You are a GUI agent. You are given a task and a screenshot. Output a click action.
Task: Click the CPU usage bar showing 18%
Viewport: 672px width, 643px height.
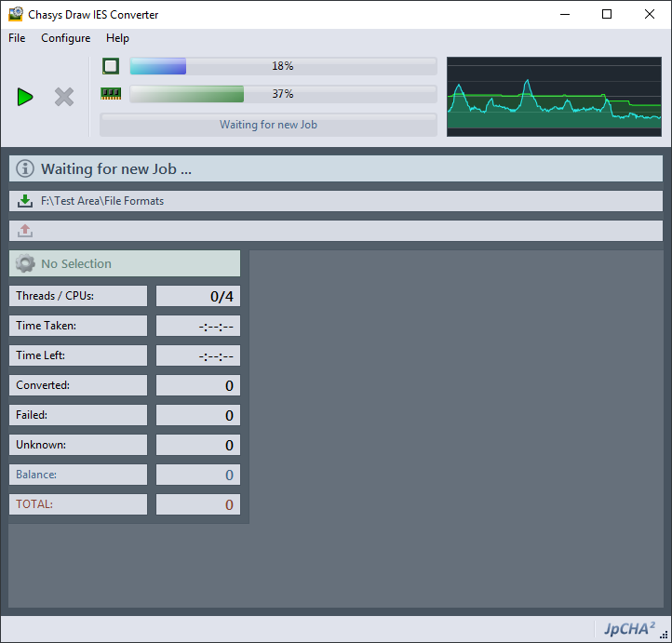(283, 66)
